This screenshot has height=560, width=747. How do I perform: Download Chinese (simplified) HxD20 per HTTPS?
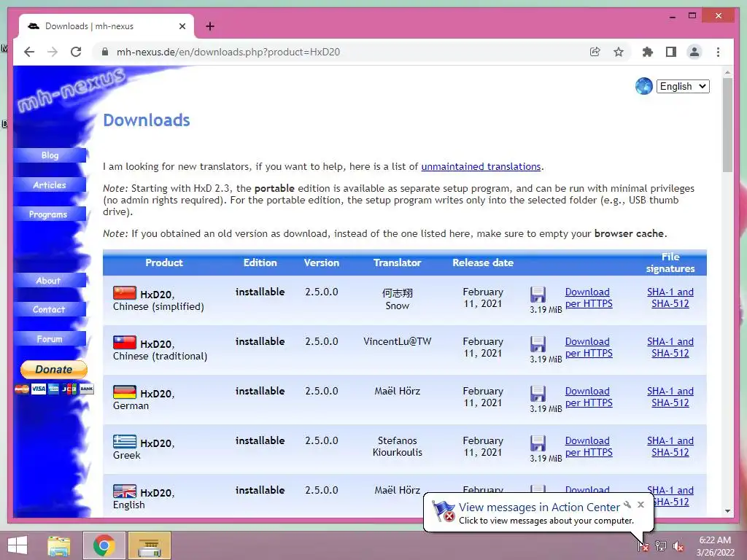589,297
